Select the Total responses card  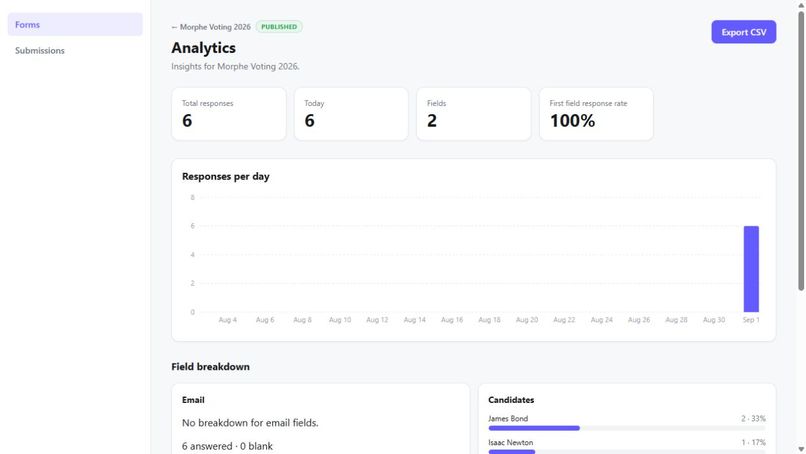pyautogui.click(x=229, y=114)
